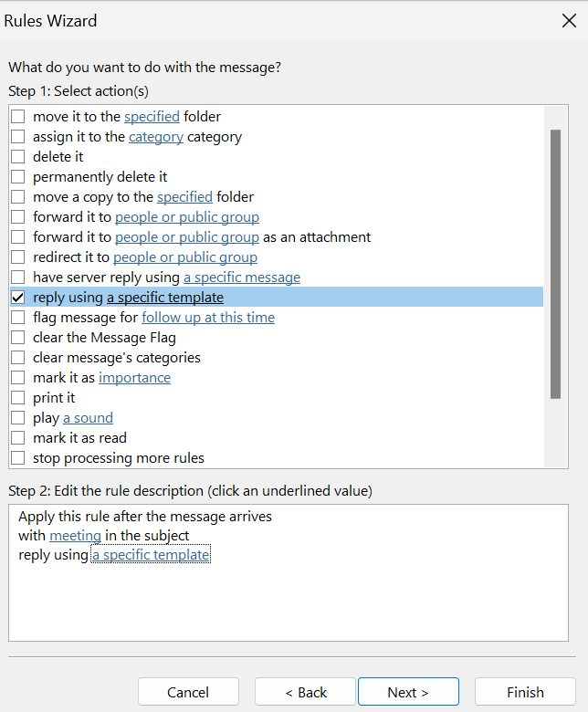Enable the 'delete it' action checkbox

[x=17, y=157]
